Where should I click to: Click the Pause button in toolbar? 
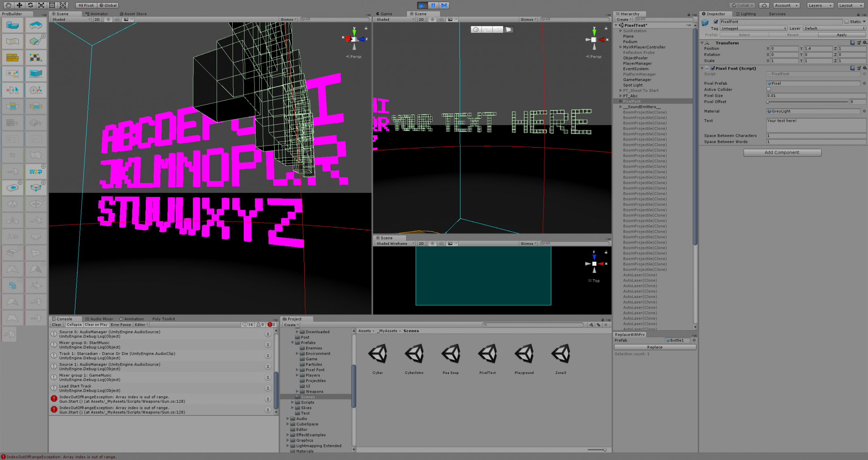pos(433,5)
